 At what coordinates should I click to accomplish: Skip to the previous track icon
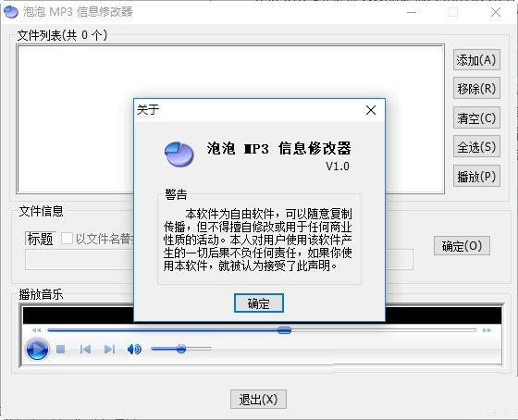pyautogui.click(x=85, y=349)
